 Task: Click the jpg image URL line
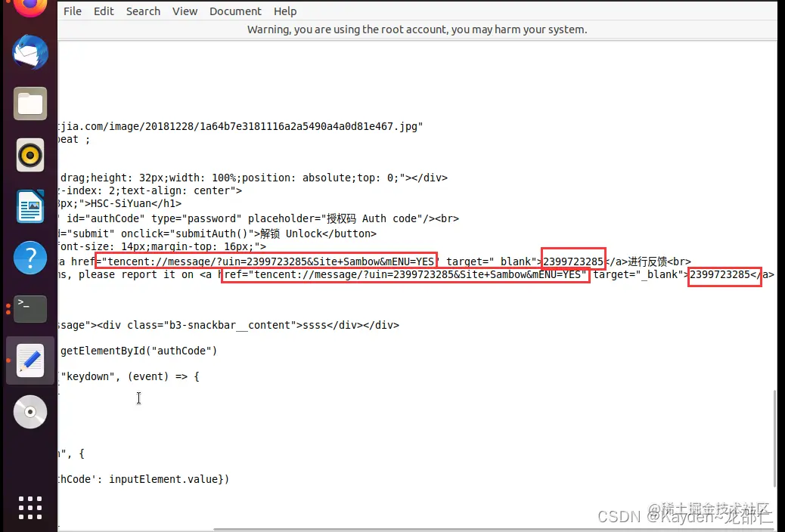(x=240, y=127)
